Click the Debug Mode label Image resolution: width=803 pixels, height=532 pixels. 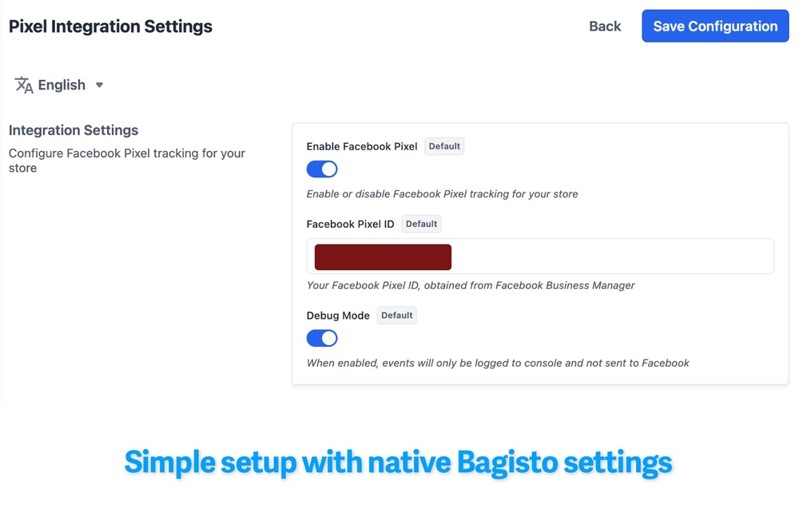pyautogui.click(x=338, y=316)
